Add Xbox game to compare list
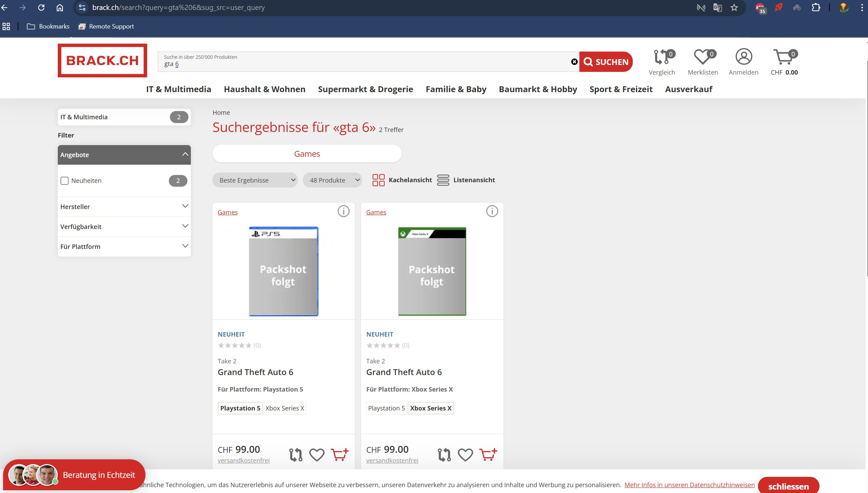The height and width of the screenshot is (493, 868). tap(444, 454)
